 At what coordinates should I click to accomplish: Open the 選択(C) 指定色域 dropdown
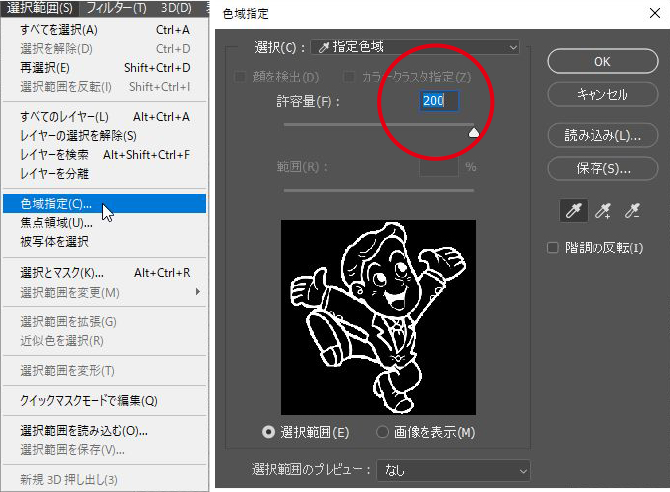415,47
